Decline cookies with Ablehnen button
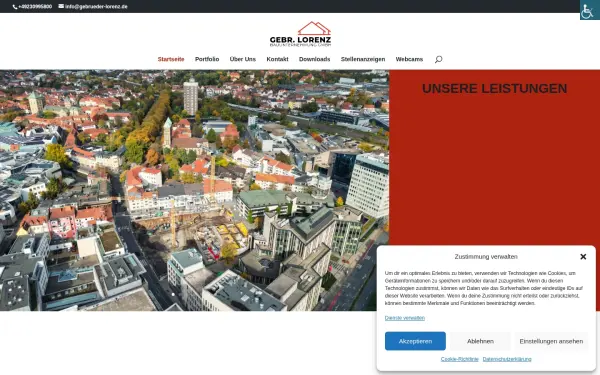The height and width of the screenshot is (375, 600). click(x=480, y=341)
